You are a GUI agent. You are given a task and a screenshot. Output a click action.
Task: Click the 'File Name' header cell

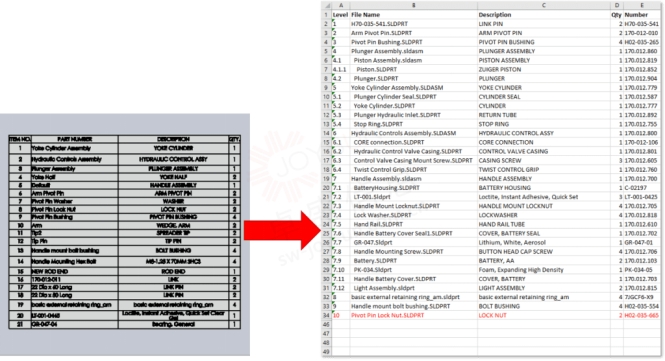click(414, 15)
